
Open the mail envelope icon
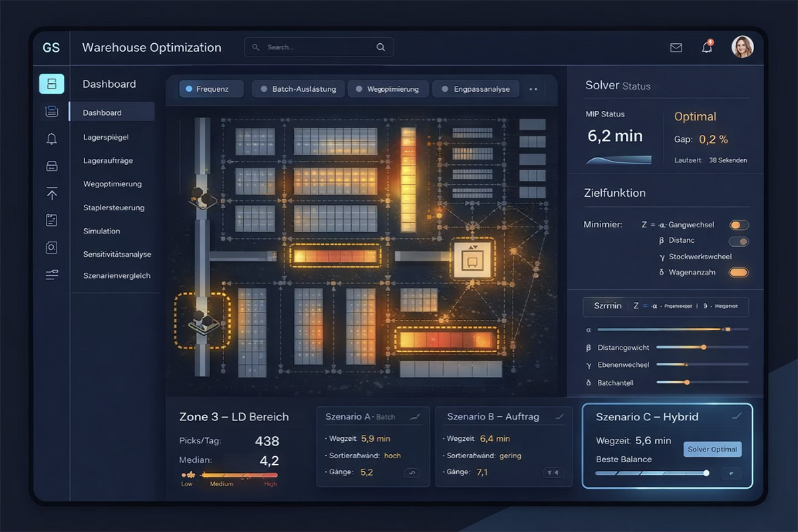[x=676, y=47]
